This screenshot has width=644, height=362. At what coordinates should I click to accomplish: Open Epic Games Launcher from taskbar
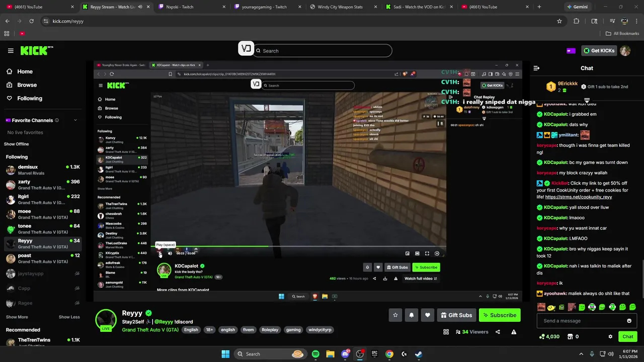point(374,354)
